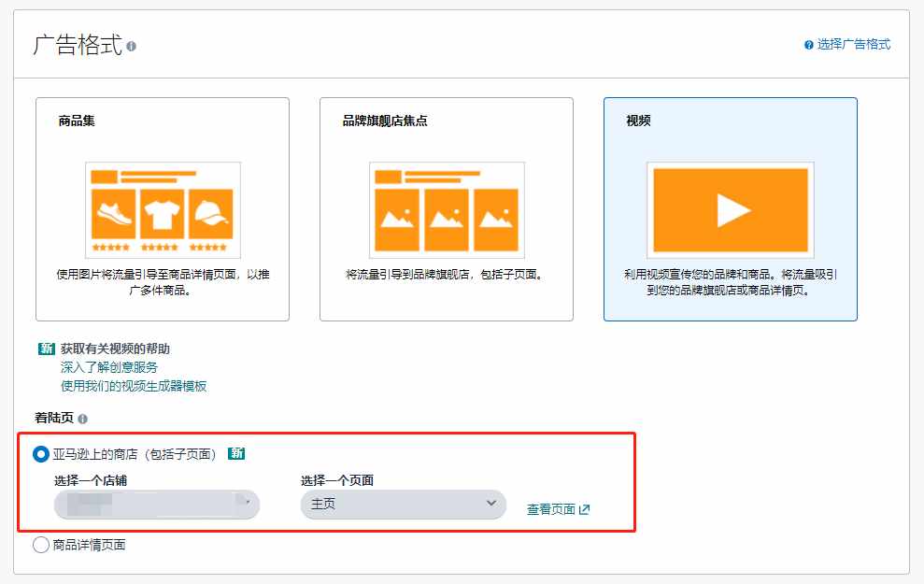Click 将流量引导到品牌旗舰店，包括子页面 text
Image resolution: width=924 pixels, height=584 pixels.
pyautogui.click(x=446, y=275)
